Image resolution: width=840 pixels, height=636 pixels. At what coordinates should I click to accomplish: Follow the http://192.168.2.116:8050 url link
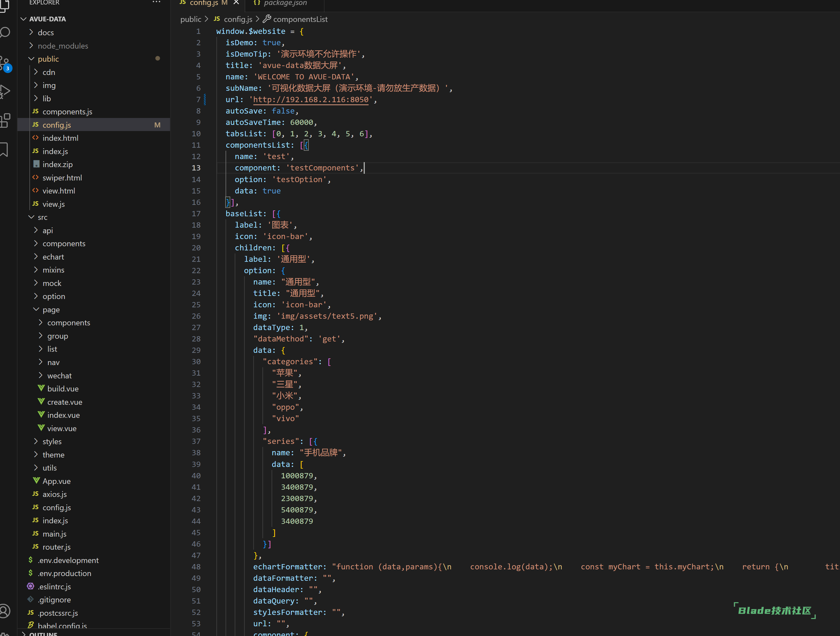pyautogui.click(x=311, y=100)
